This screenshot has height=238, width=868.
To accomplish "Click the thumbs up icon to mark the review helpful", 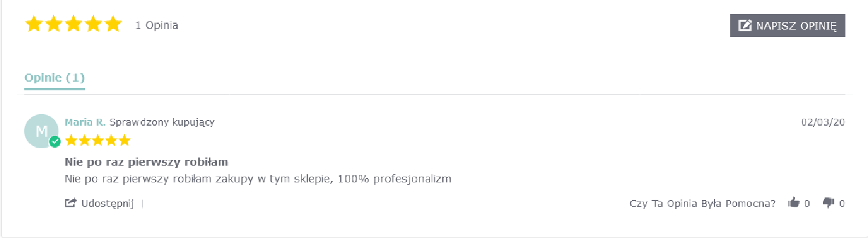I will coord(793,203).
